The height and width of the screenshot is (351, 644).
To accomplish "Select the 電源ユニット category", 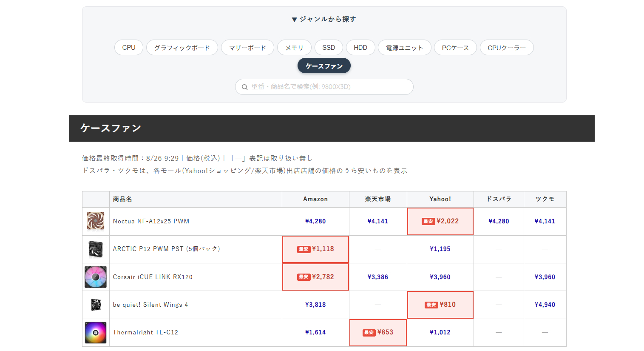I will (x=404, y=48).
